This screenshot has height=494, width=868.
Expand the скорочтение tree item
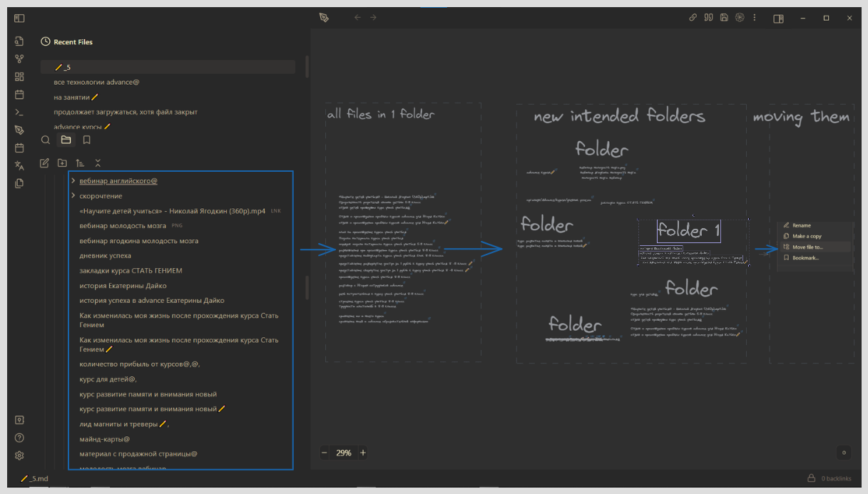(73, 195)
